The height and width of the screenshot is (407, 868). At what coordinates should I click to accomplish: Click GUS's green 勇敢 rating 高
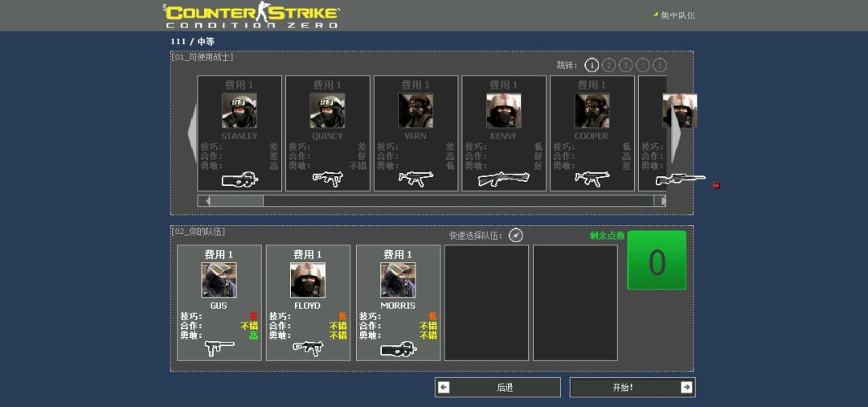[253, 335]
